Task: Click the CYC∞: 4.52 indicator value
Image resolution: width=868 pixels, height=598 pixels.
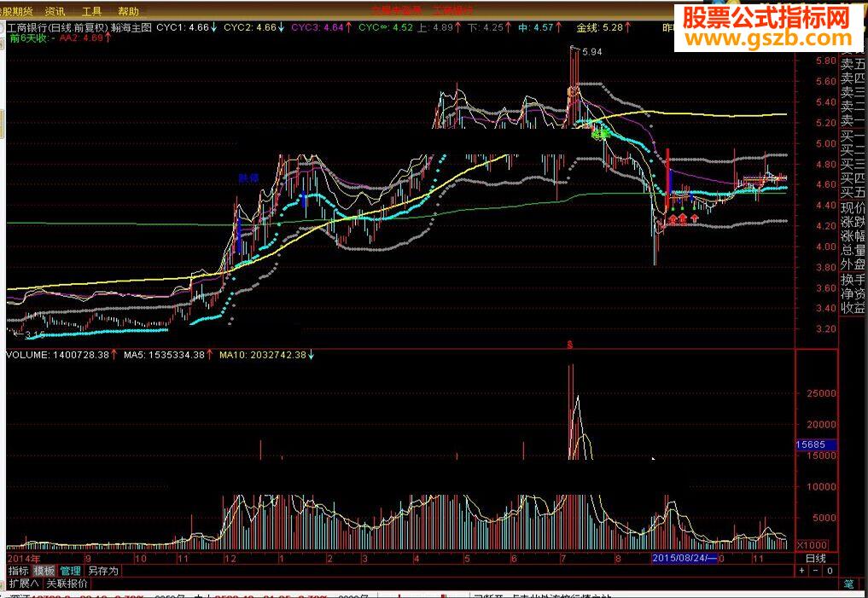Action: pyautogui.click(x=385, y=27)
